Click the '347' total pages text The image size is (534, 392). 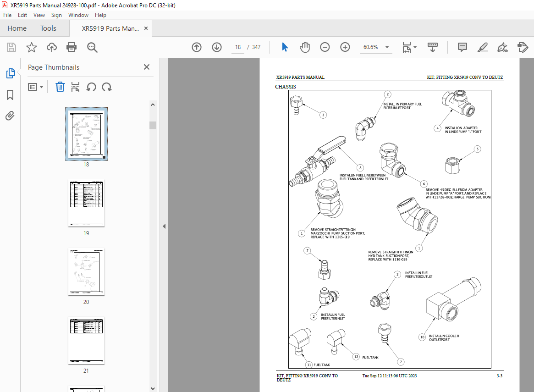pyautogui.click(x=256, y=47)
